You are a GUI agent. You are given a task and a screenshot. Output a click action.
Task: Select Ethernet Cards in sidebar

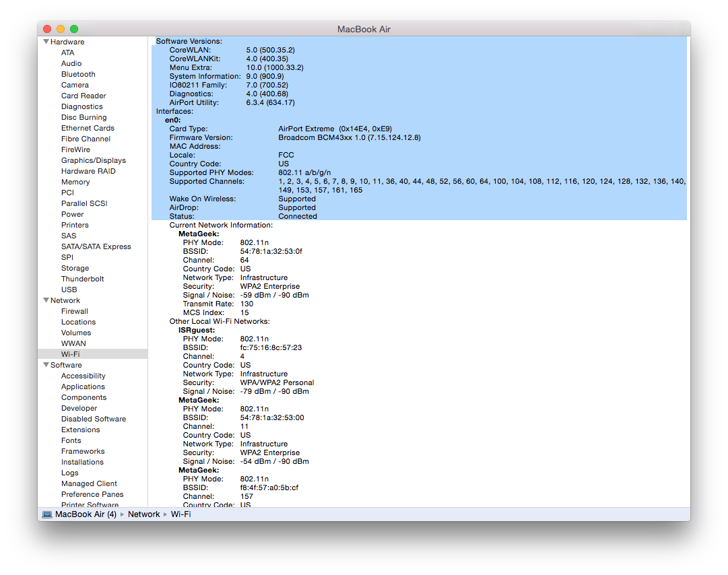pos(88,128)
